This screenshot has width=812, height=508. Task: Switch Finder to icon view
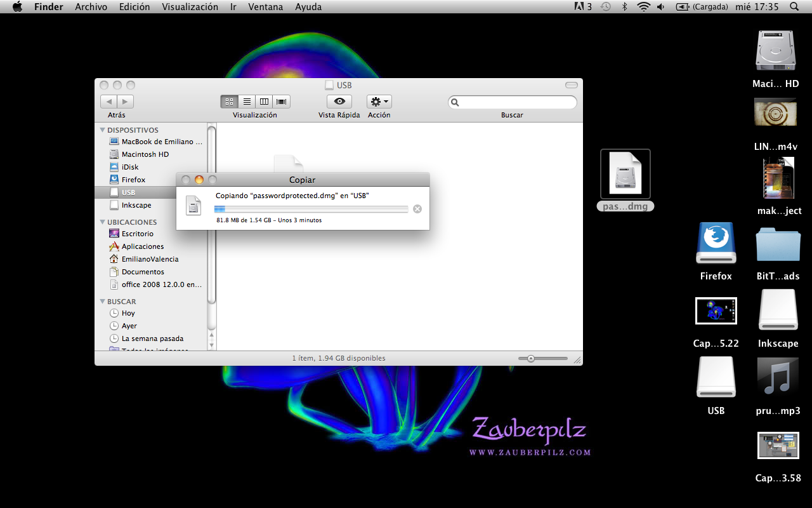click(230, 102)
